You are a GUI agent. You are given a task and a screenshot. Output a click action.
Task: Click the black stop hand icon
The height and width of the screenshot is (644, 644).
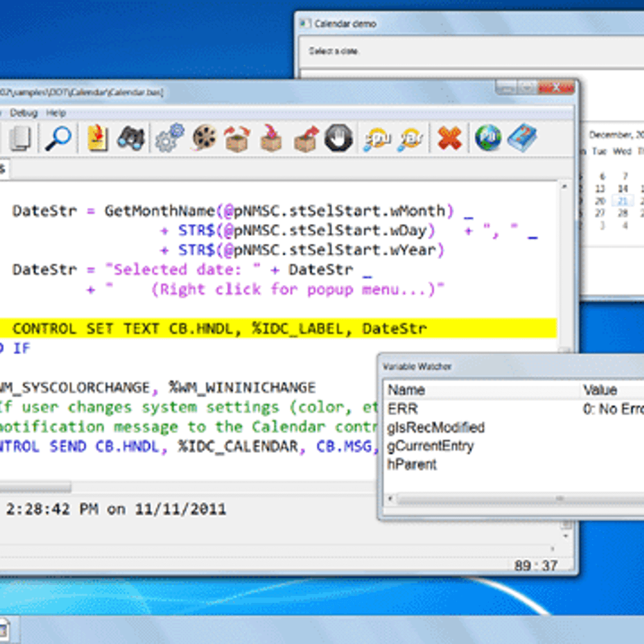[x=339, y=138]
